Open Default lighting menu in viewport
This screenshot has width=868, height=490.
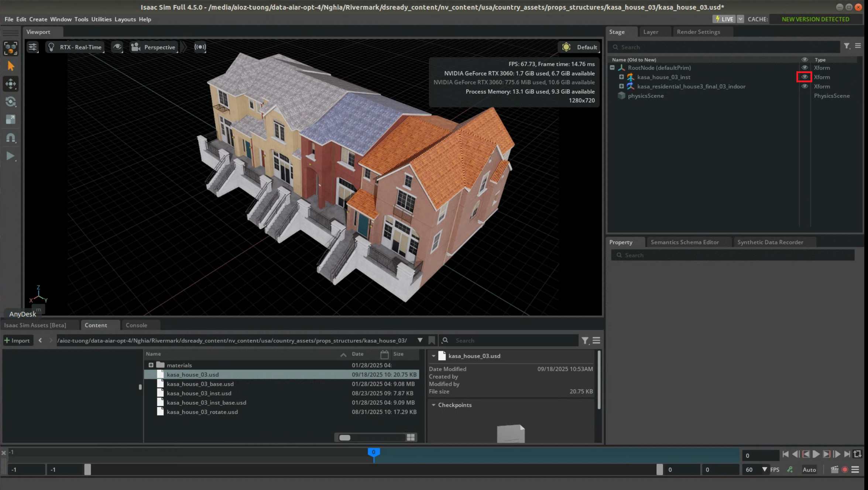(579, 47)
